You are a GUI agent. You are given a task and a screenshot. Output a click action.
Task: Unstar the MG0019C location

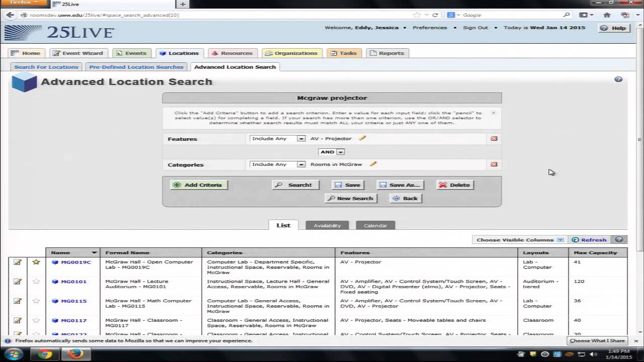[36, 262]
